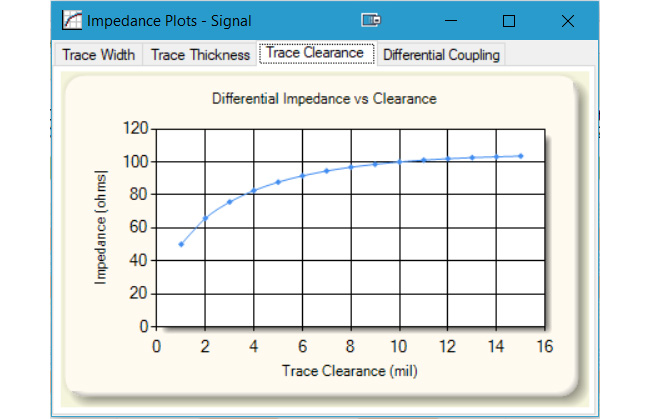Click the data point at 5 mil clearance
Viewport: 650px width, 419px height.
[279, 182]
